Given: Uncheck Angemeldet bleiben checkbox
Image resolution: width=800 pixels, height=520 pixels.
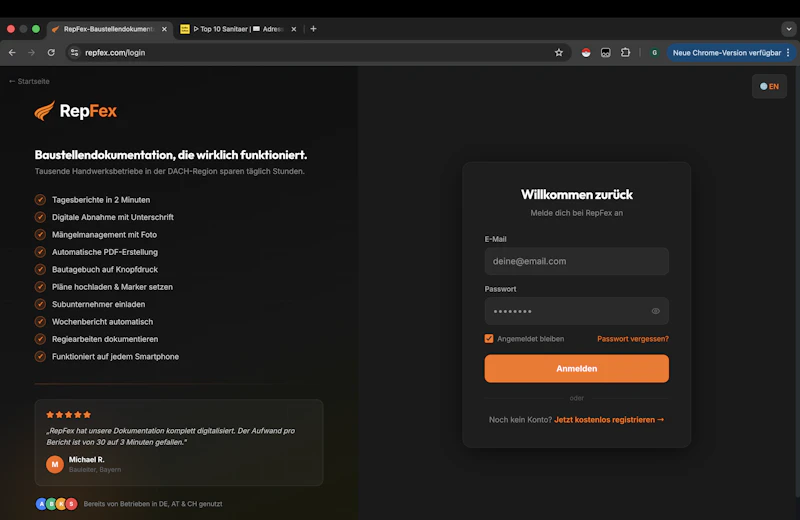Looking at the screenshot, I should pyautogui.click(x=489, y=339).
